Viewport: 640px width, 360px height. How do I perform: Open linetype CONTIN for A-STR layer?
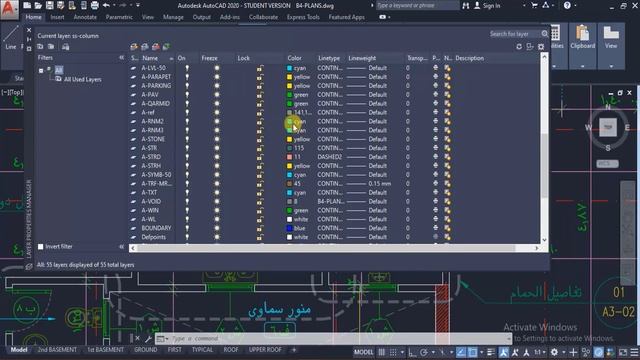pyautogui.click(x=330, y=148)
